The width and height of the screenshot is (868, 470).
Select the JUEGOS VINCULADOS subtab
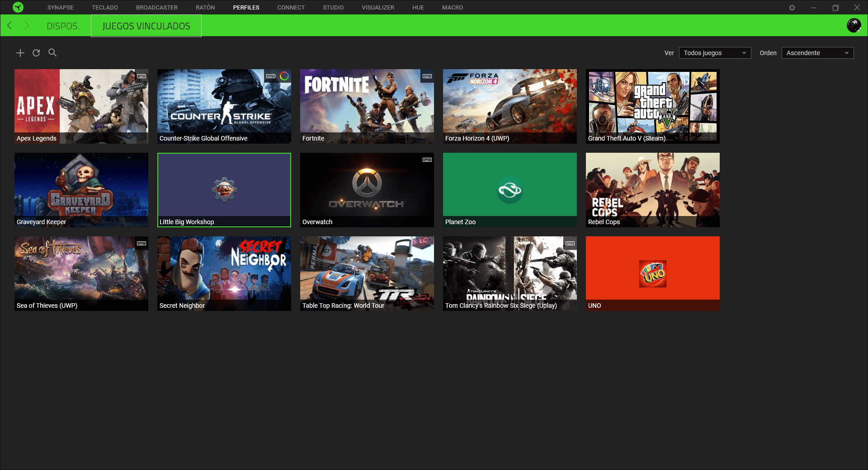[x=146, y=26]
